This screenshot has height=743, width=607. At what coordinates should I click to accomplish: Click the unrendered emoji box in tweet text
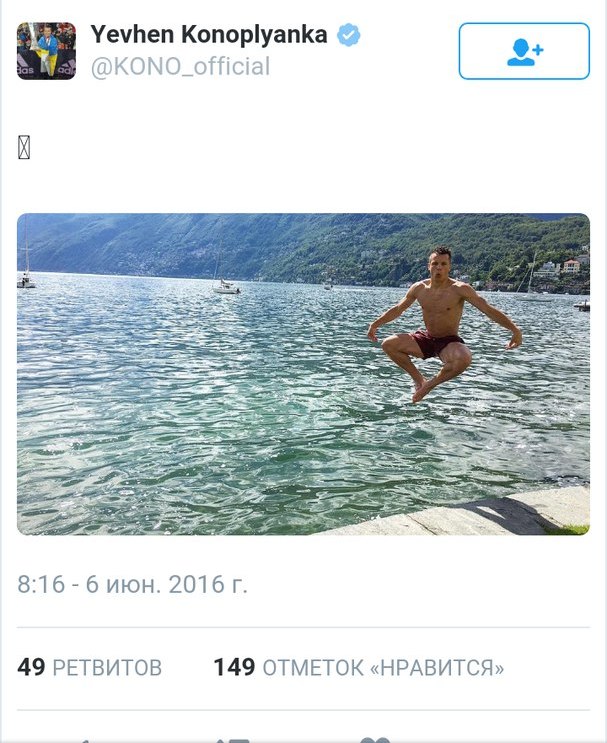point(24,147)
